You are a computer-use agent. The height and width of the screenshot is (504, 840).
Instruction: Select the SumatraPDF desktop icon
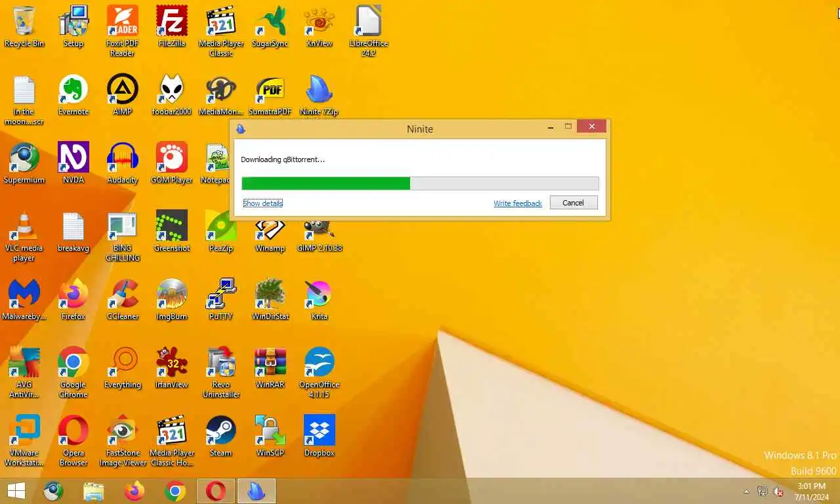click(270, 95)
